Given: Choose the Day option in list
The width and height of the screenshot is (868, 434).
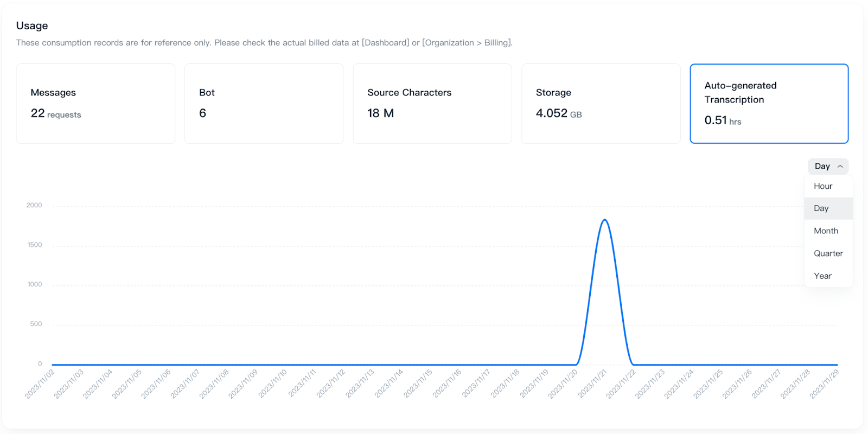Looking at the screenshot, I should (x=821, y=208).
